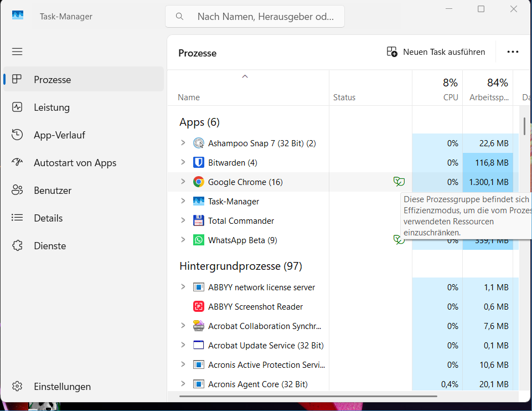The height and width of the screenshot is (411, 532).
Task: Click the WhatsApp Beta icon
Action: [x=199, y=240]
